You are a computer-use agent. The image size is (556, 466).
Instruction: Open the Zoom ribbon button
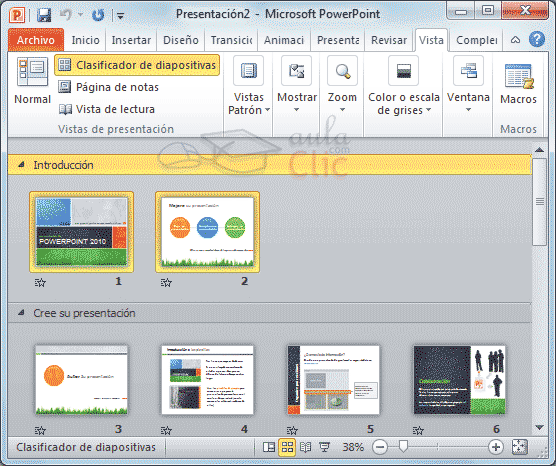click(x=342, y=84)
